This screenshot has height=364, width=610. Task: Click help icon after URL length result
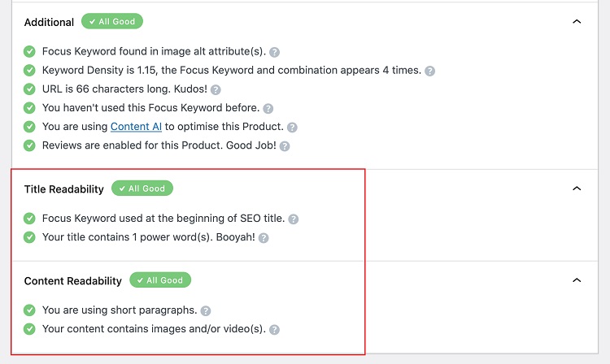pyautogui.click(x=216, y=90)
